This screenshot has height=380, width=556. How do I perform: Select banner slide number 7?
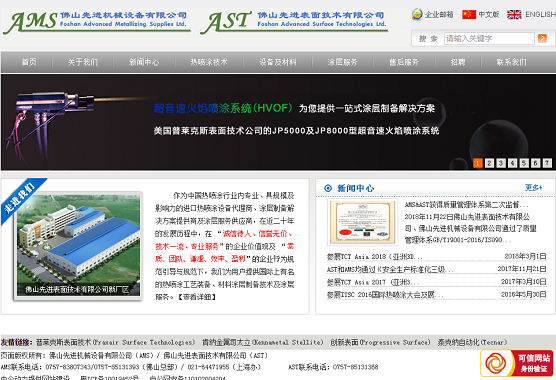(x=547, y=163)
